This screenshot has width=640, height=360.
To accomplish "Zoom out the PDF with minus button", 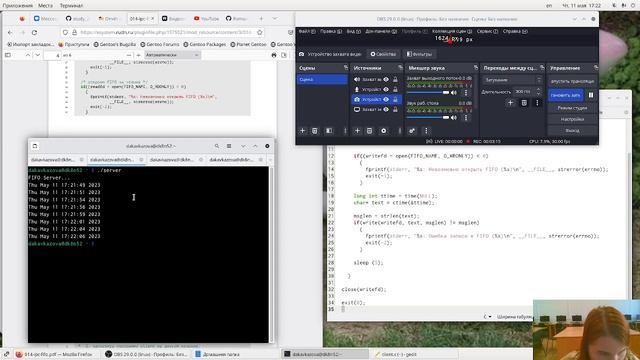I will click(x=129, y=55).
